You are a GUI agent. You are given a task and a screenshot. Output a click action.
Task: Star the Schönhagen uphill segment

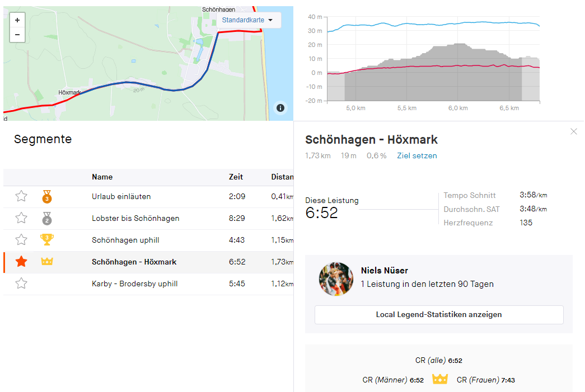tap(21, 240)
